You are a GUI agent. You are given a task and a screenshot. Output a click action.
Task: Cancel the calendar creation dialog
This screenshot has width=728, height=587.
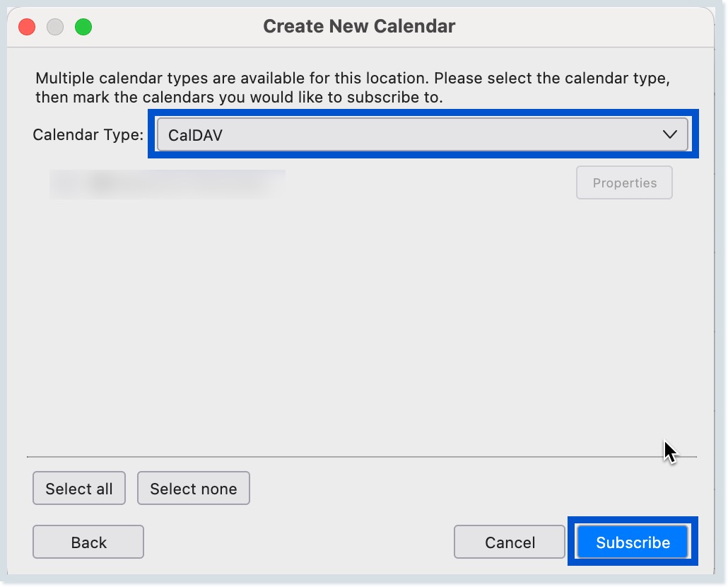(510, 542)
